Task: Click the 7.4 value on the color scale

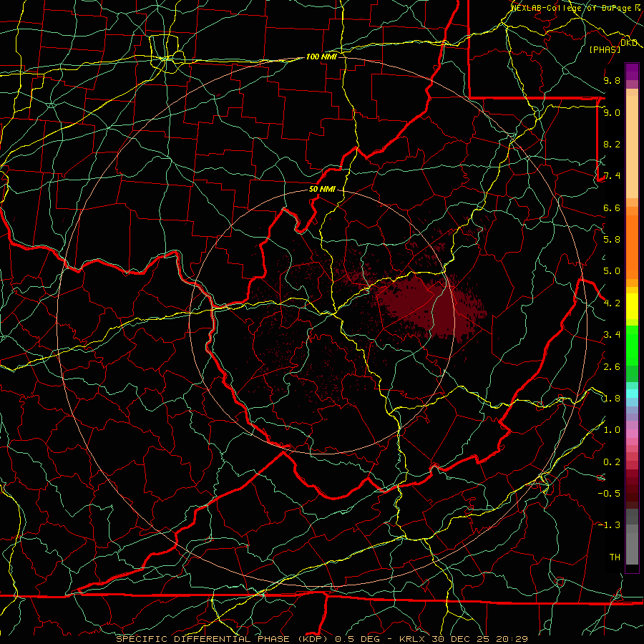Action: click(x=612, y=176)
